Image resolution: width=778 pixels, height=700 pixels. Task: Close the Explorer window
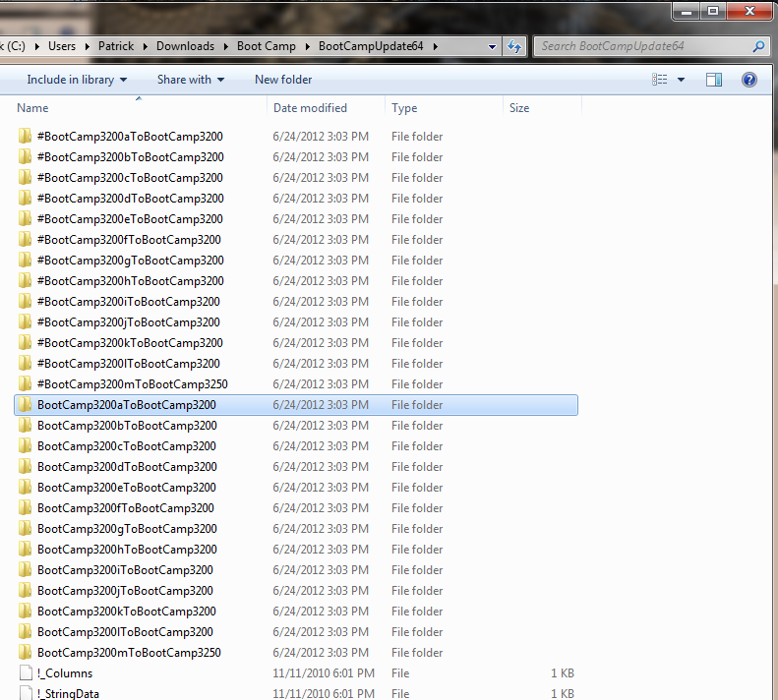coord(749,12)
